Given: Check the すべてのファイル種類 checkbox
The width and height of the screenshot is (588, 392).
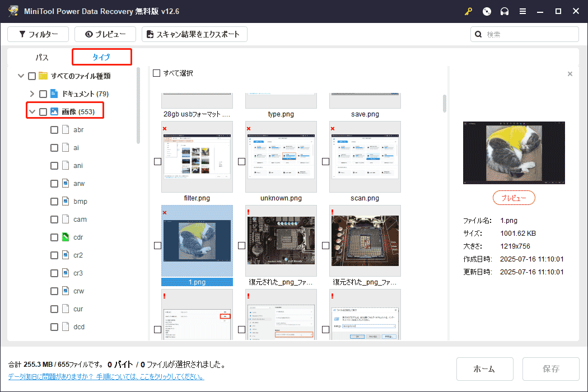Looking at the screenshot, I should [x=32, y=76].
